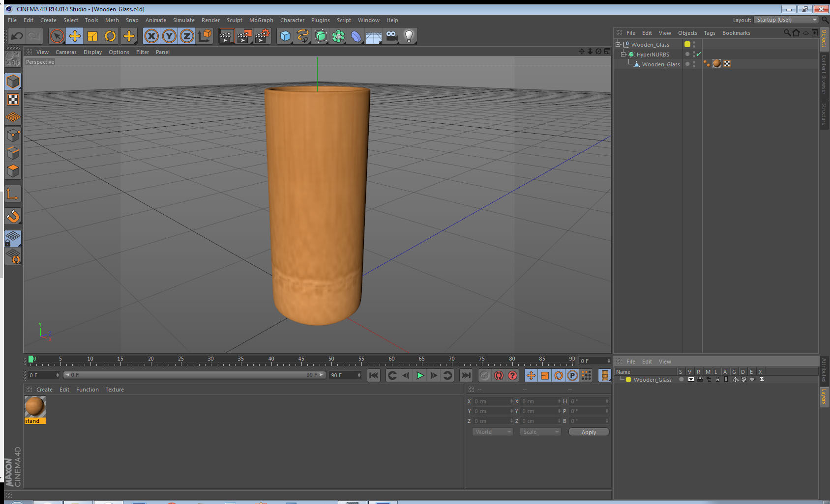Open the spline pen tool palette
This screenshot has height=504, width=830.
[x=303, y=36]
